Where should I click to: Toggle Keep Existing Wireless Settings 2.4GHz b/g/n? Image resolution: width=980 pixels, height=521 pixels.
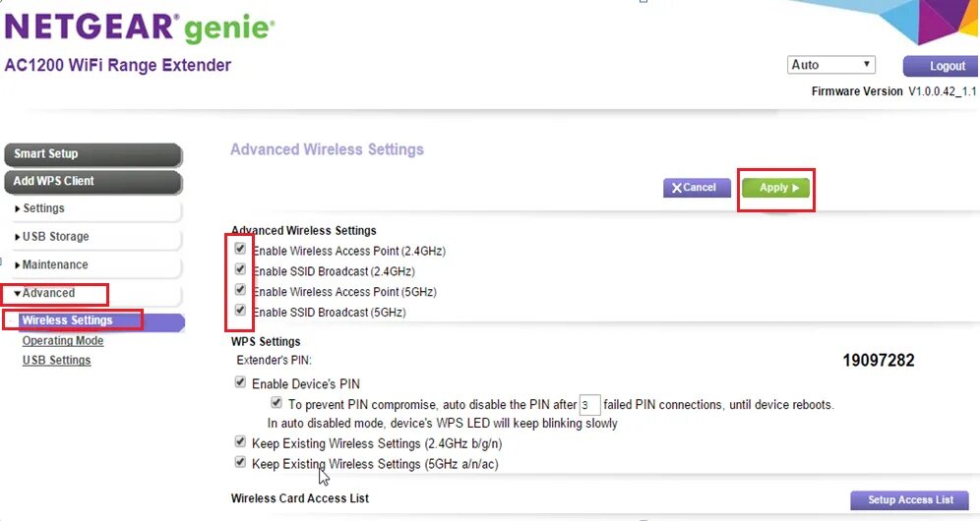point(240,442)
